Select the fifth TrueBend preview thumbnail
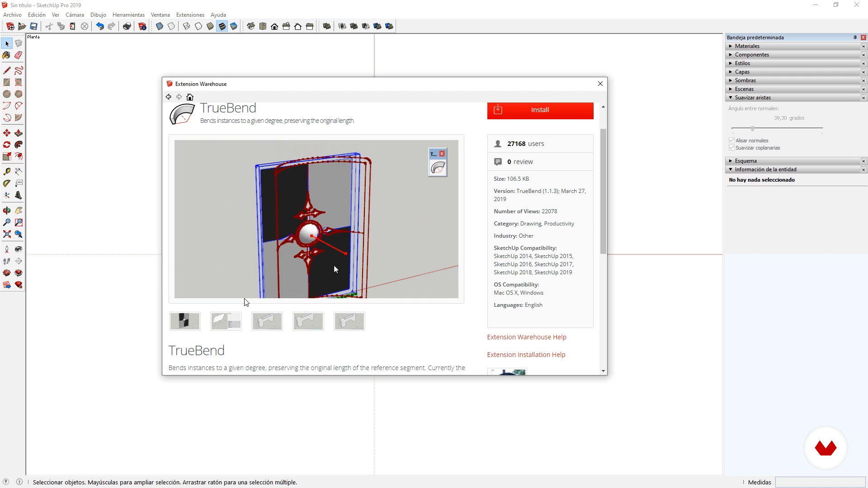The height and width of the screenshot is (488, 868). pos(349,321)
